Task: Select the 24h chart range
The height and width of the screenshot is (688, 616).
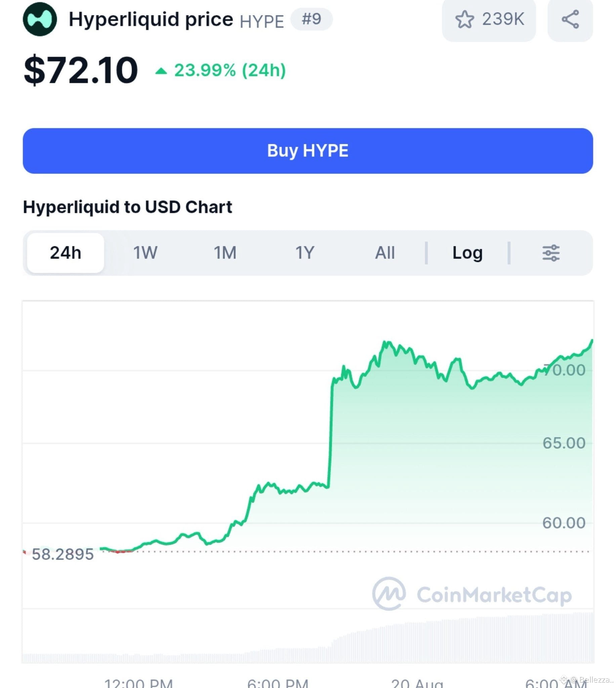Action: click(65, 253)
